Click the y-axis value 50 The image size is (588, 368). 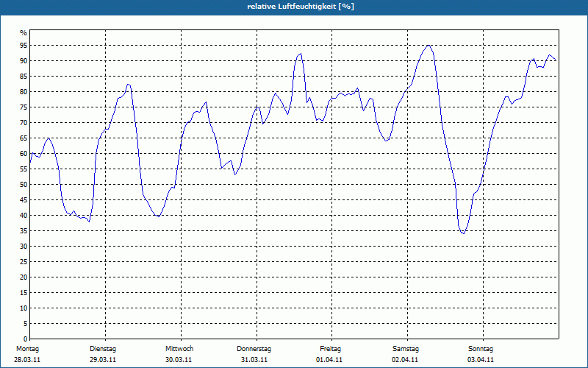(24, 185)
